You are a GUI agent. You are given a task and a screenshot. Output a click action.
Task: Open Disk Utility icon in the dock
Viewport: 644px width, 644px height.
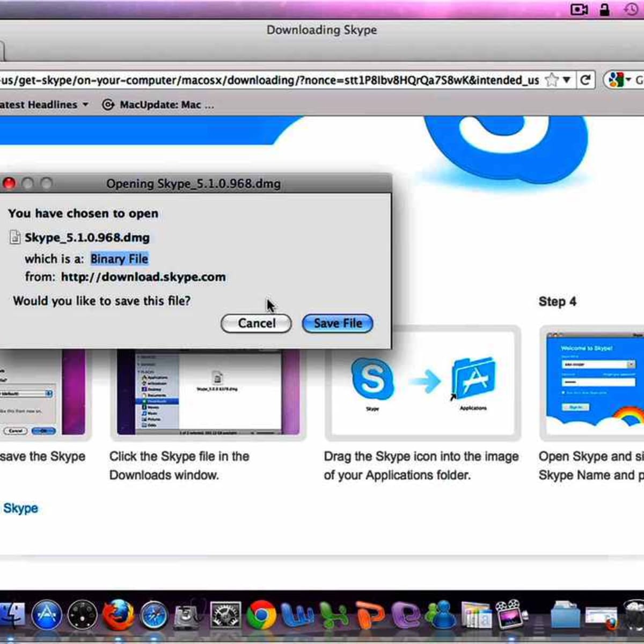(x=188, y=615)
